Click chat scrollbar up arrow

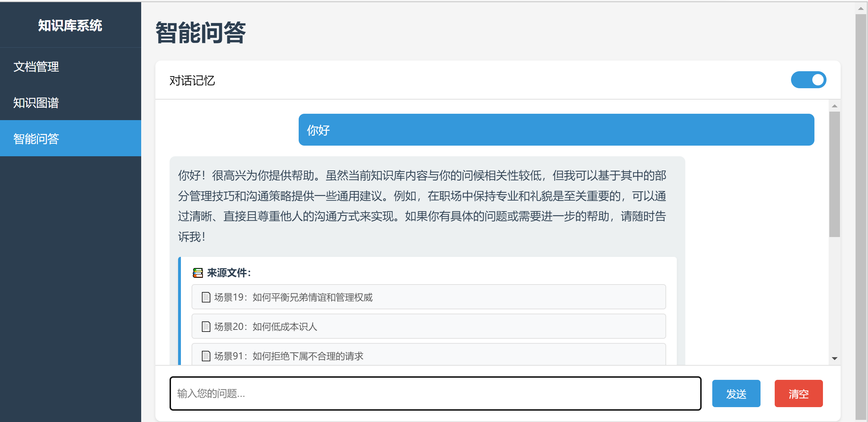click(834, 106)
